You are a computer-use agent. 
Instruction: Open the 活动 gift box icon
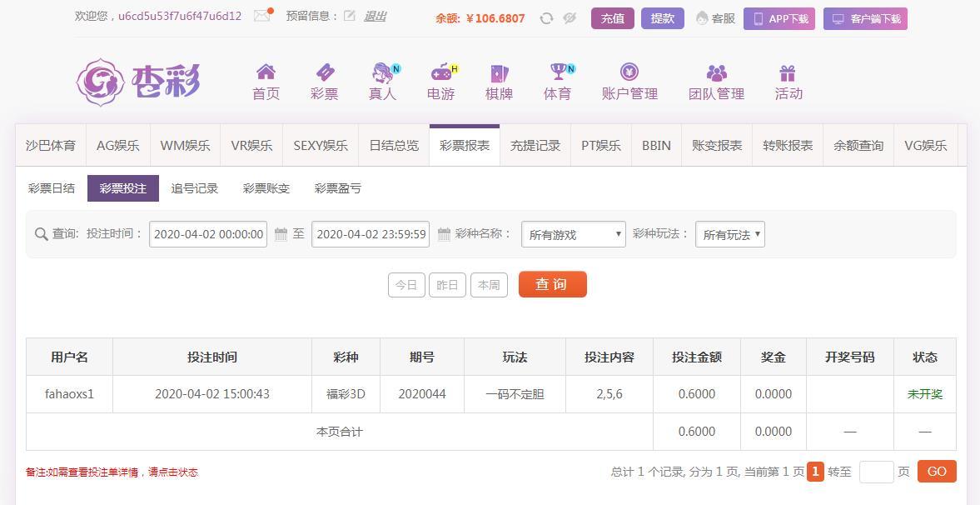[x=788, y=73]
